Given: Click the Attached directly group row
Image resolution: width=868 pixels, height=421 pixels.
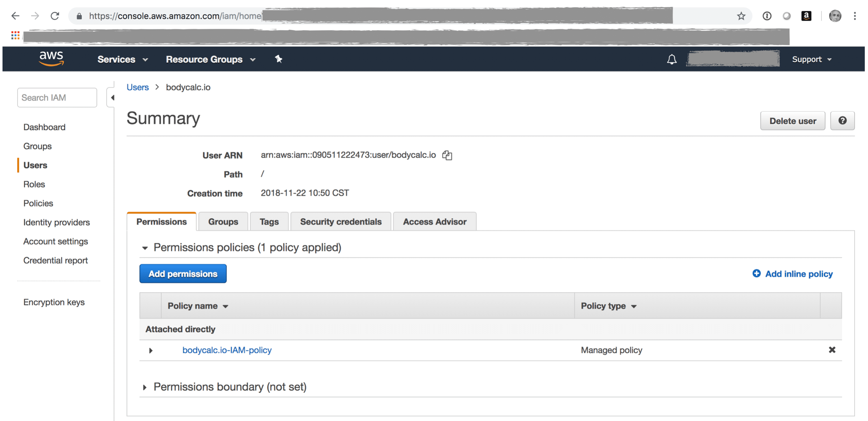Looking at the screenshot, I should point(491,329).
